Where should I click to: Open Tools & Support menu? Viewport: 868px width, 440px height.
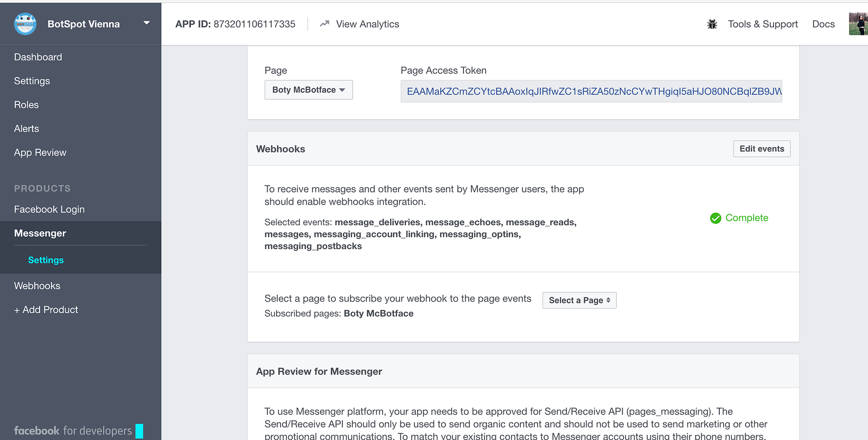pyautogui.click(x=763, y=24)
